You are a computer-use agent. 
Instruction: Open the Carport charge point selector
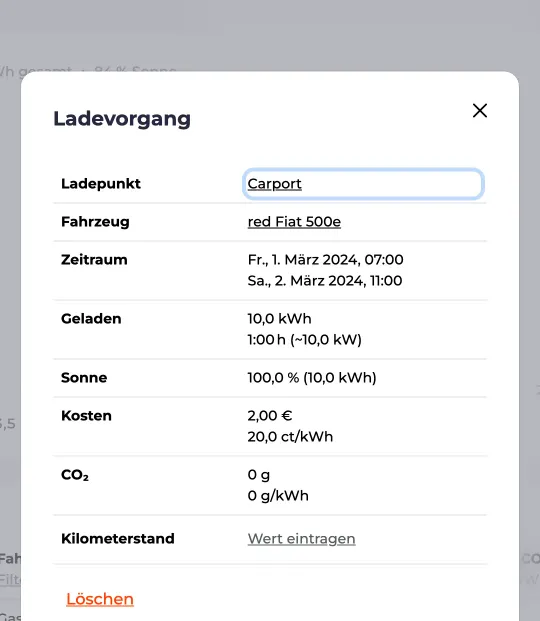363,184
